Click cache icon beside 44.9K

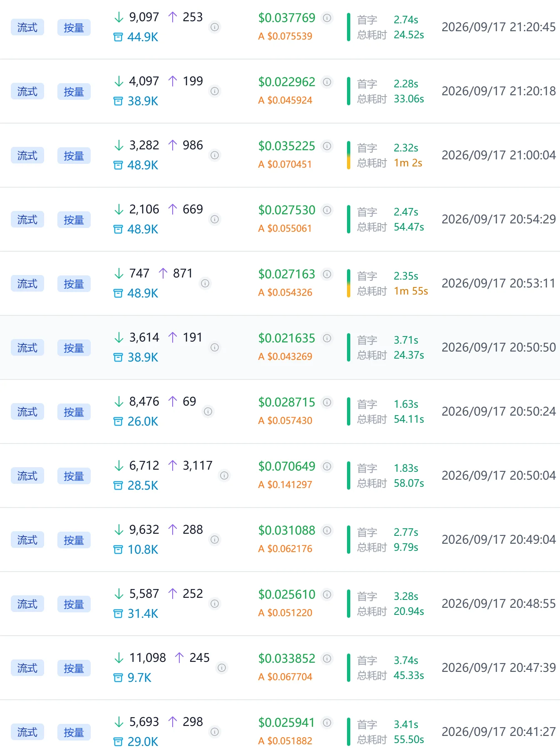tap(118, 37)
